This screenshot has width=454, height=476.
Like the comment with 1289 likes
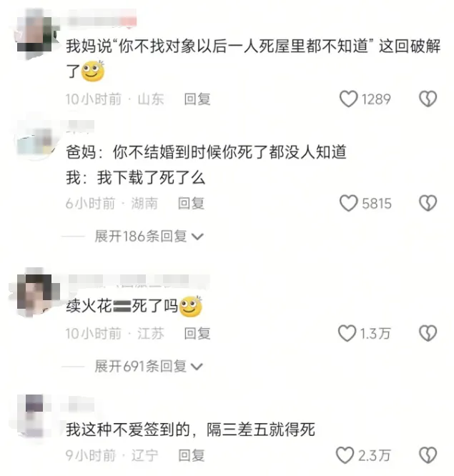(348, 99)
